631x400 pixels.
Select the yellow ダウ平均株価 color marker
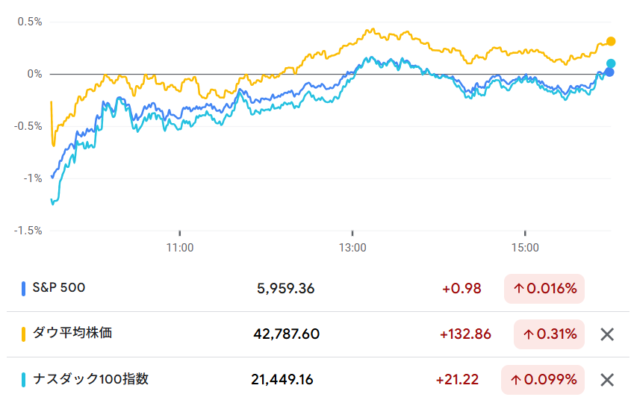tap(23, 334)
